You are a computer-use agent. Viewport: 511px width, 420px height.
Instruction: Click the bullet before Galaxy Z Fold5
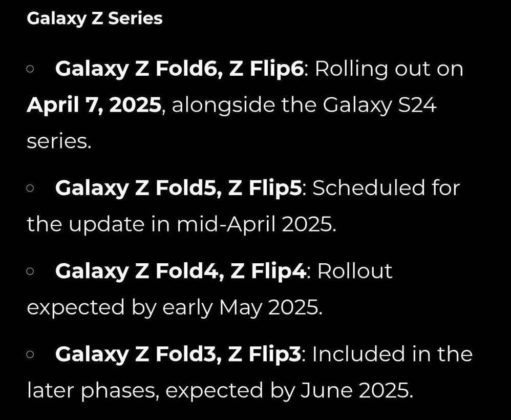click(30, 188)
